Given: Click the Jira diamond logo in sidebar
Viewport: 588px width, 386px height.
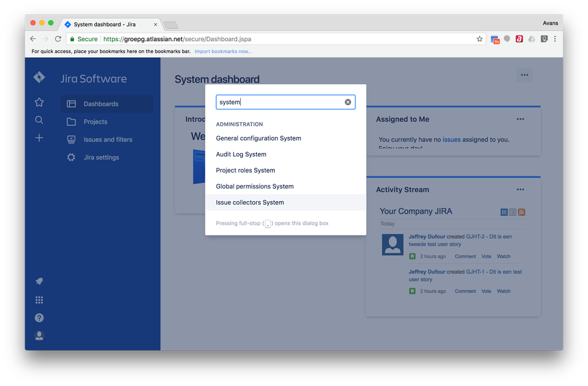Looking at the screenshot, I should pos(39,77).
